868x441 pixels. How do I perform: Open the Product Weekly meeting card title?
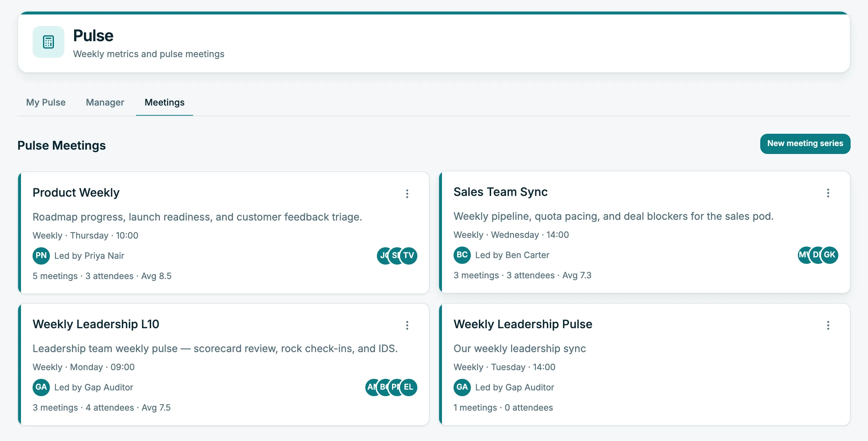[x=76, y=193]
